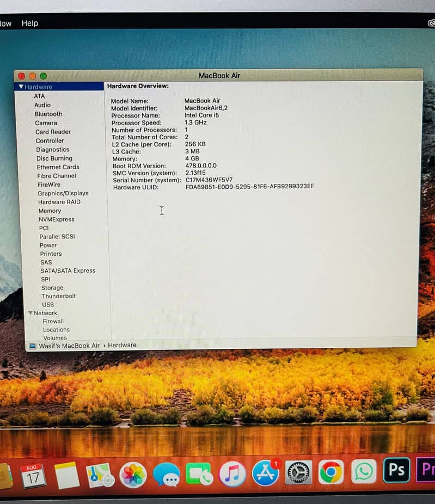This screenshot has height=504, width=435.
Task: Open the App Store icon with badge
Action: pos(265,473)
